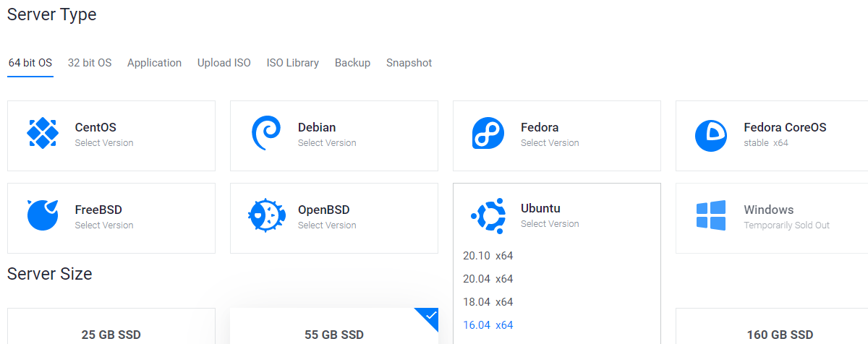The height and width of the screenshot is (344, 868).
Task: Click the Ubuntu logo icon
Action: tap(488, 215)
